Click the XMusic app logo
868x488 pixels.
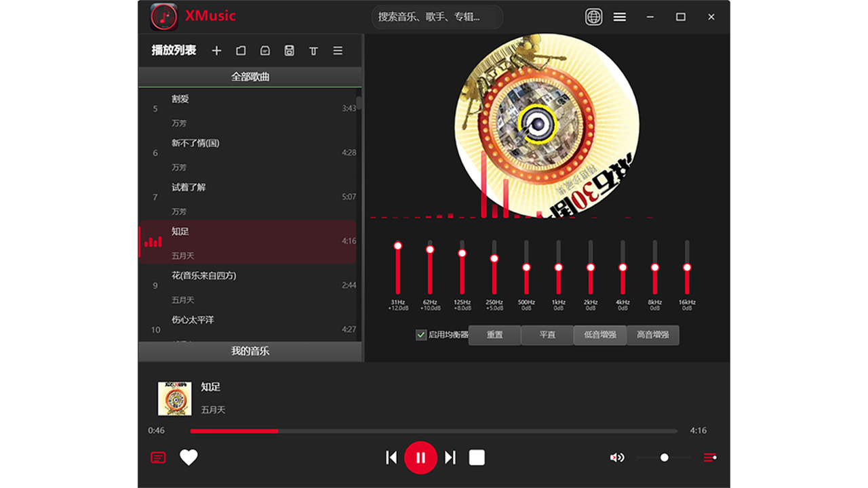pos(164,17)
